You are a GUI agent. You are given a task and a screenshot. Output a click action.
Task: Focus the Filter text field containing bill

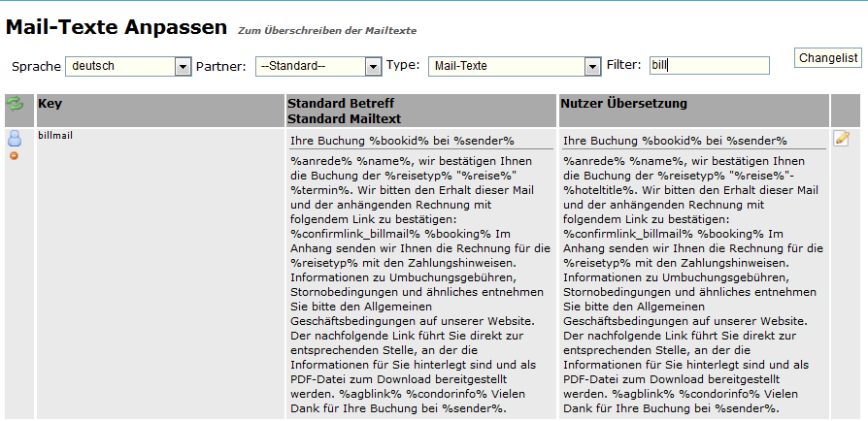[x=709, y=65]
